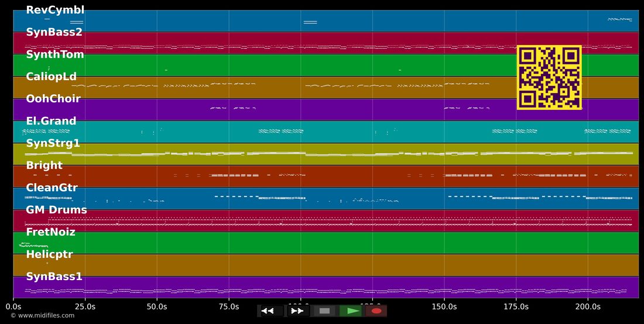Select the FretNoiz track label
The height and width of the screenshot is (324, 644).
[x=51, y=232]
